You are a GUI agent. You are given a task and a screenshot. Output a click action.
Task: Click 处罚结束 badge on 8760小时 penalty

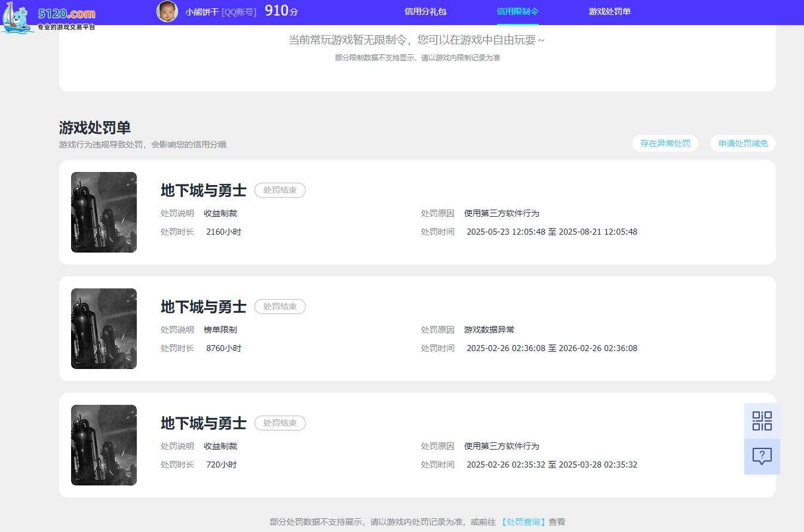(x=280, y=306)
